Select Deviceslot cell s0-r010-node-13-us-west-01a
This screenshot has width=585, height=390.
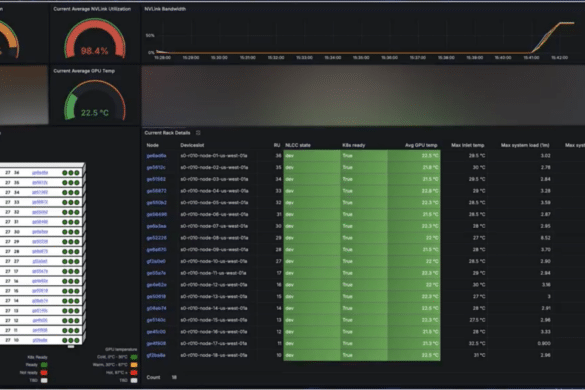214,296
